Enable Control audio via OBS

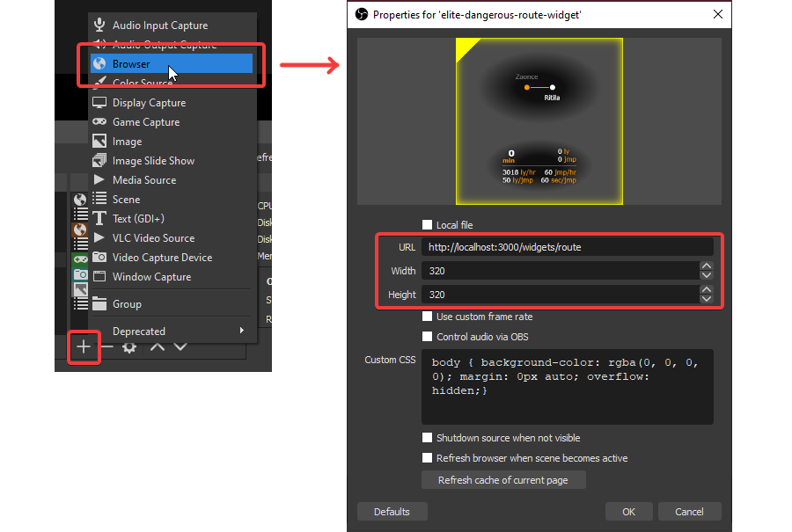pos(428,337)
